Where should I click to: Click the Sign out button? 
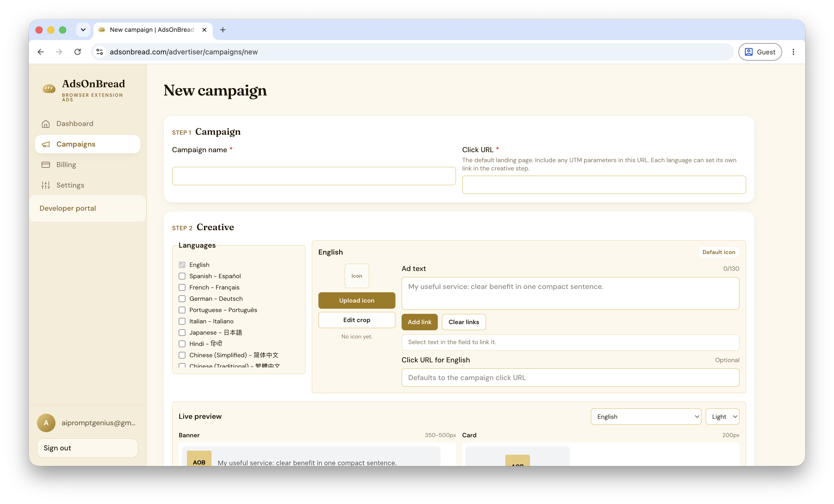tap(87, 448)
